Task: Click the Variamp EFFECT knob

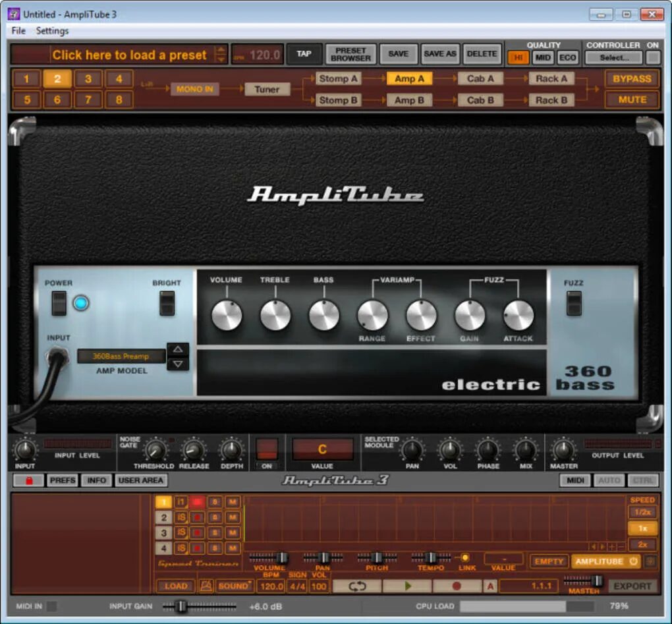Action: click(x=421, y=315)
